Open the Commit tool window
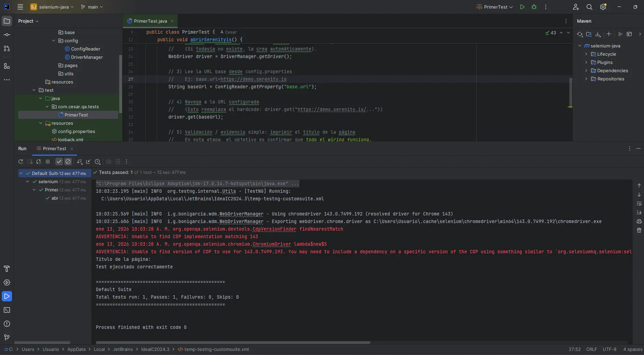This screenshot has width=644, height=355. tap(7, 34)
